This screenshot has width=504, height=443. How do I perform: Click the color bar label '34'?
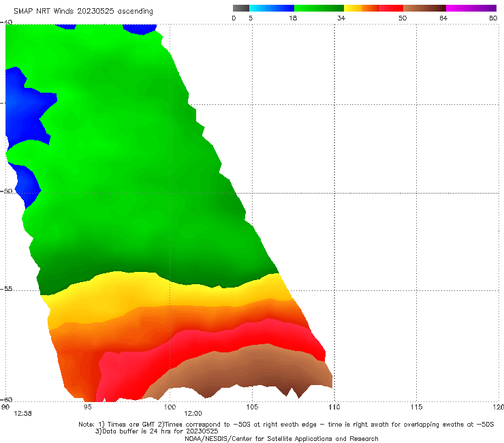(x=341, y=18)
